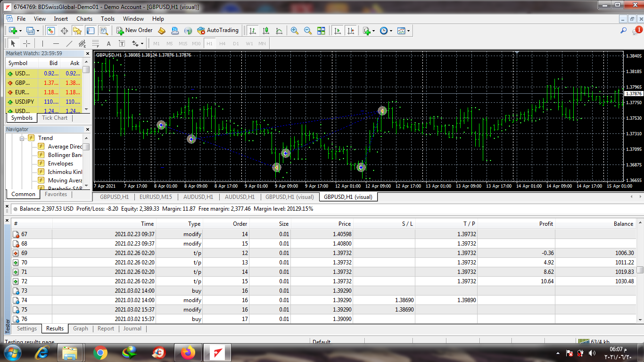
Task: Zoom in on the chart
Action: pyautogui.click(x=295, y=31)
